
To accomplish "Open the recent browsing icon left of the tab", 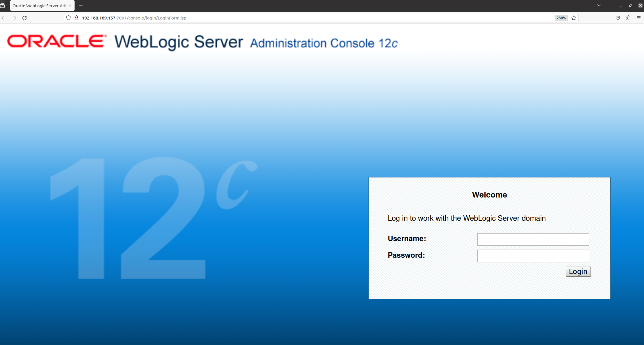I will 2,6.
